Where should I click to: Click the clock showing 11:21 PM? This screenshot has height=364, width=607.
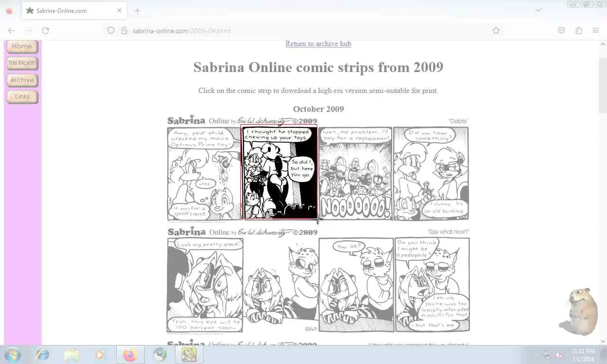point(583,355)
